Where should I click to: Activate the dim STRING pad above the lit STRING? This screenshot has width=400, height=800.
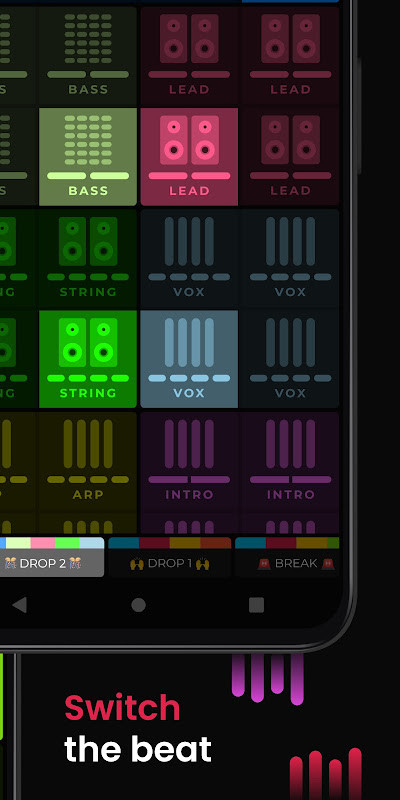pyautogui.click(x=88, y=258)
